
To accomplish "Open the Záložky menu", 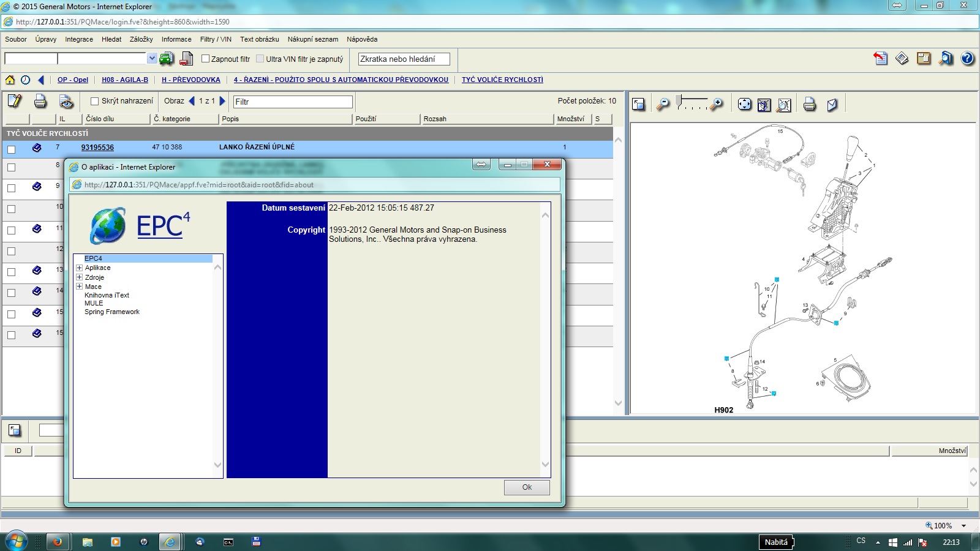I will pyautogui.click(x=141, y=39).
